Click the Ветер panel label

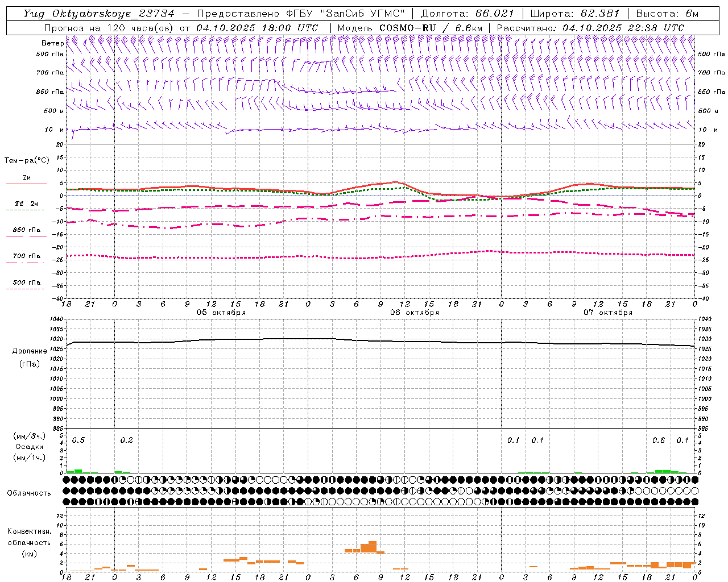[52, 43]
